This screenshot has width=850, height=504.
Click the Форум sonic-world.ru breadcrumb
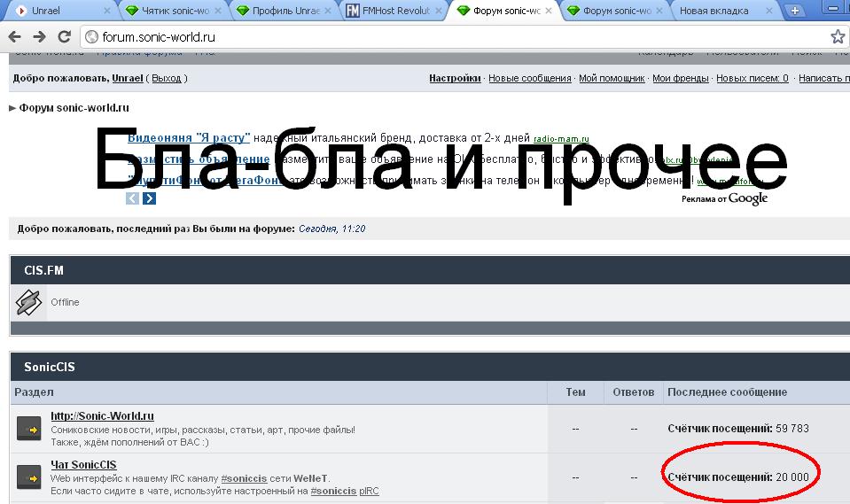(x=74, y=108)
